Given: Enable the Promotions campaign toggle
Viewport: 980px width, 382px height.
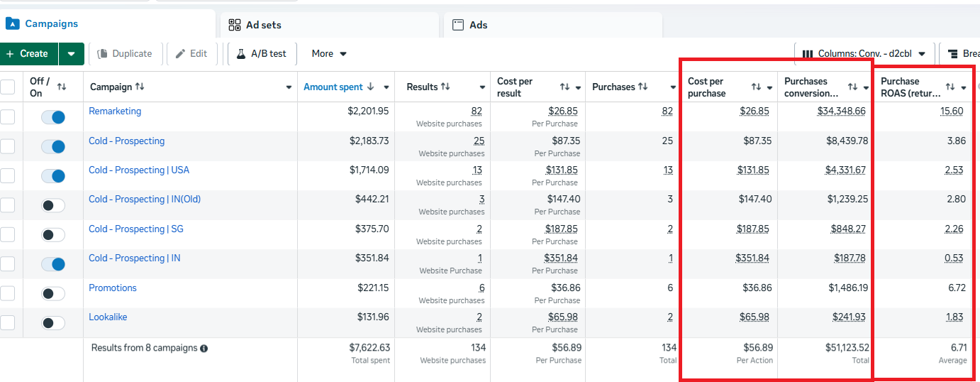Looking at the screenshot, I should click(53, 293).
